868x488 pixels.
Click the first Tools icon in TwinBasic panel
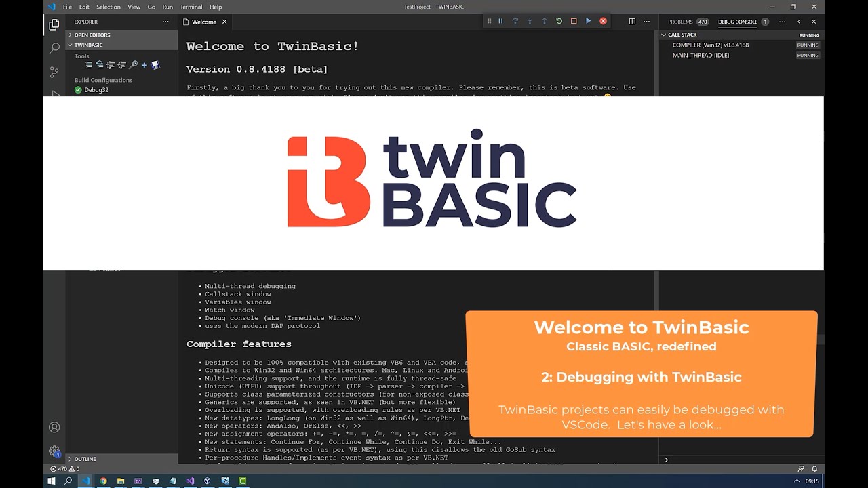point(88,65)
